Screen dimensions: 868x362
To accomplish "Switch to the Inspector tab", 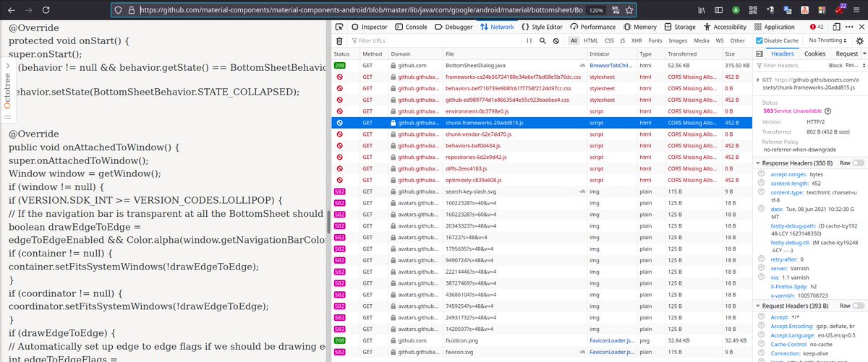I will [x=370, y=27].
